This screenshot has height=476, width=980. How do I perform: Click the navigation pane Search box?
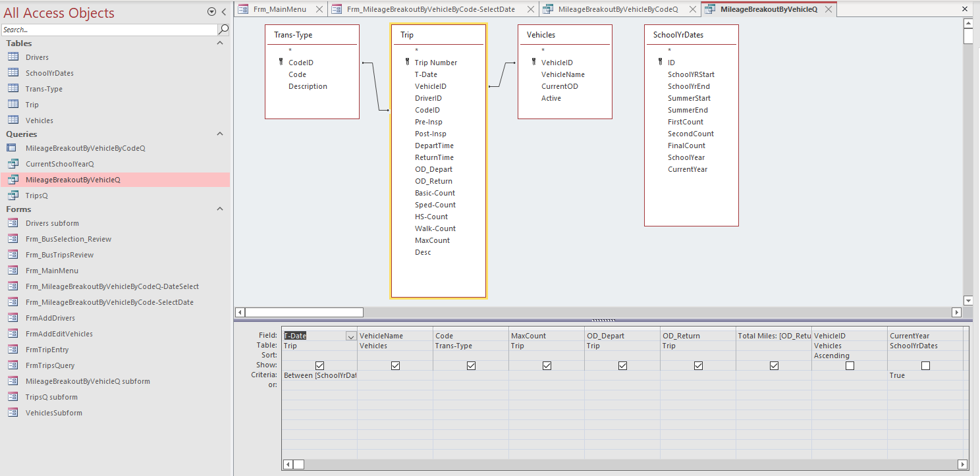coord(109,30)
